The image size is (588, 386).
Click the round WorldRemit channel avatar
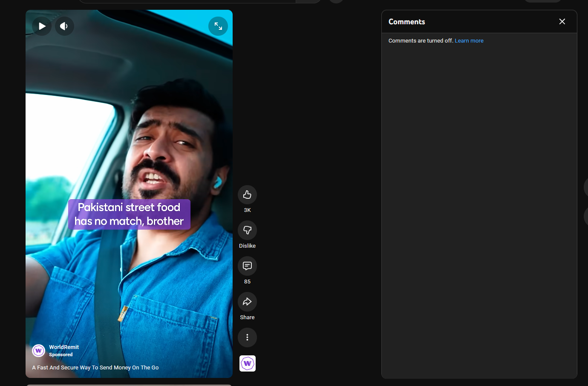(39, 351)
